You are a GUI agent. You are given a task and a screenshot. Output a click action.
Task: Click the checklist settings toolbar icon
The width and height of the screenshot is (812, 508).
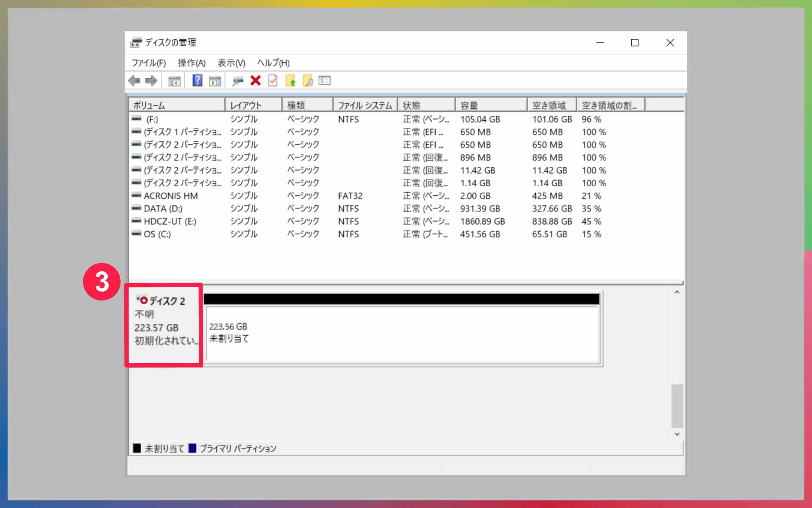324,80
